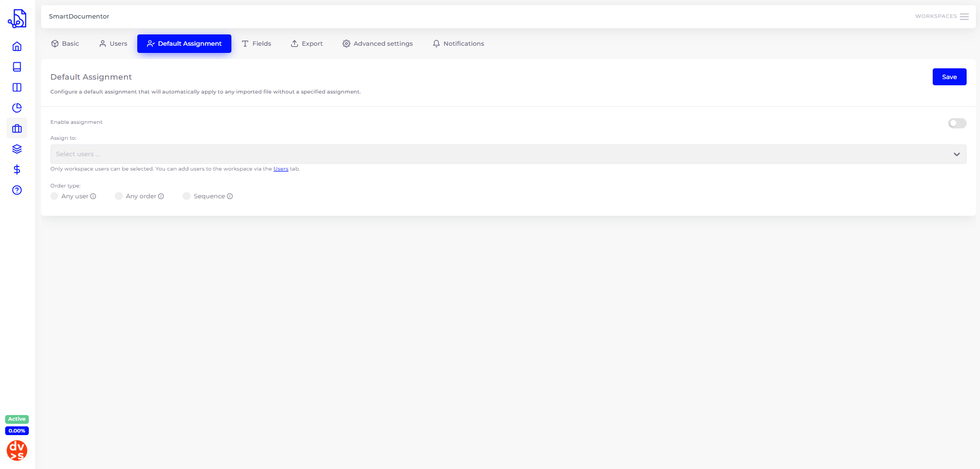Click the briefcase workspace sidebar icon
This screenshot has width=980, height=469.
click(17, 128)
